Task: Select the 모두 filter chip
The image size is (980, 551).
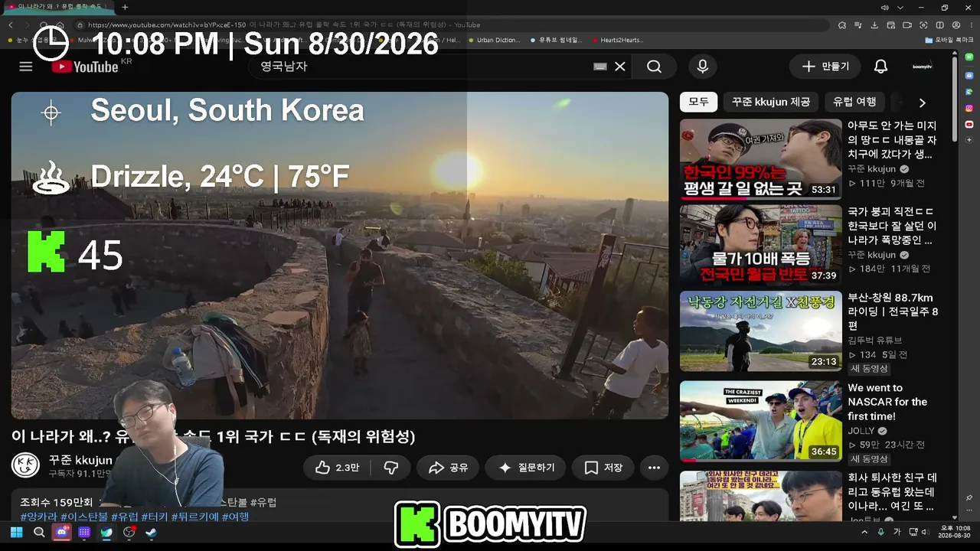Action: [x=698, y=102]
